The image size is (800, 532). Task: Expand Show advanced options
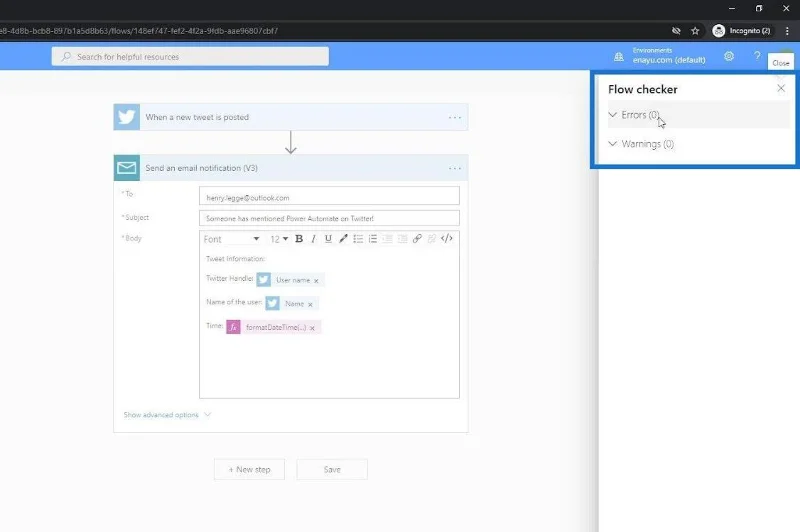pyautogui.click(x=167, y=415)
